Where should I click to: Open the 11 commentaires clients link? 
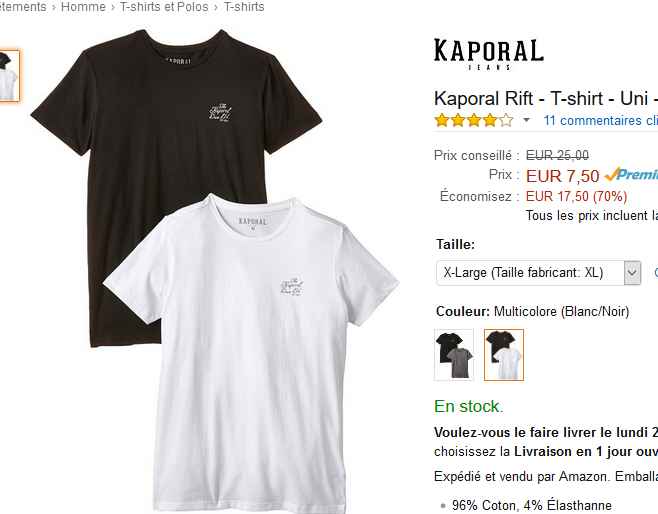[601, 120]
